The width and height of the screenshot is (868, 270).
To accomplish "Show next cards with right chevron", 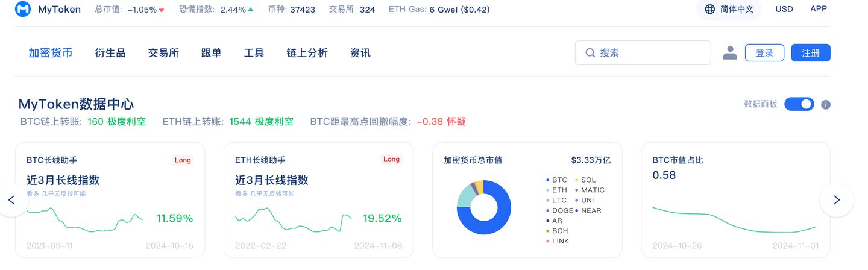I will pos(836,200).
